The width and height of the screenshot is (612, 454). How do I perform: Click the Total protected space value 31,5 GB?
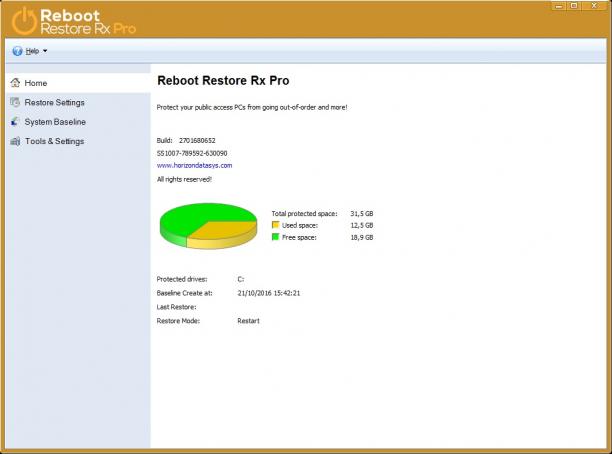(362, 214)
